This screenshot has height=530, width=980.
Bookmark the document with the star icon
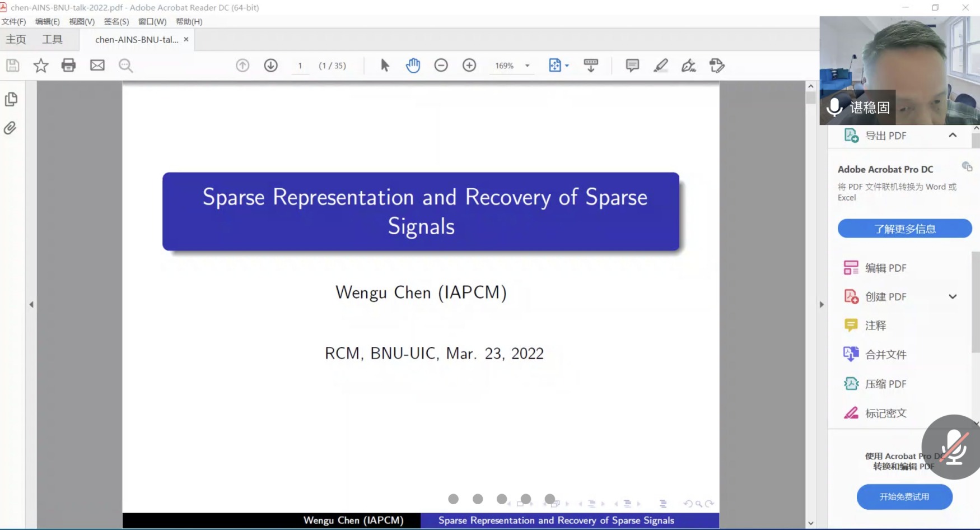pos(41,66)
